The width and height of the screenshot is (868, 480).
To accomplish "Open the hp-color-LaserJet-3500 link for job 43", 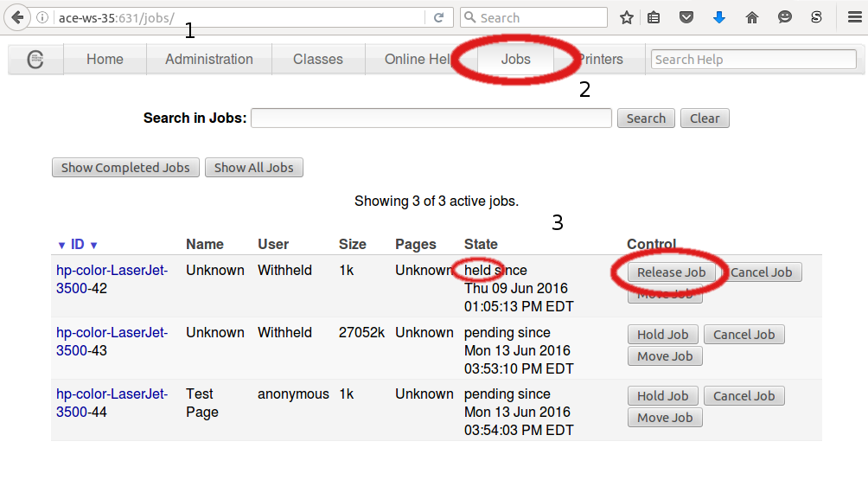I will coord(112,333).
